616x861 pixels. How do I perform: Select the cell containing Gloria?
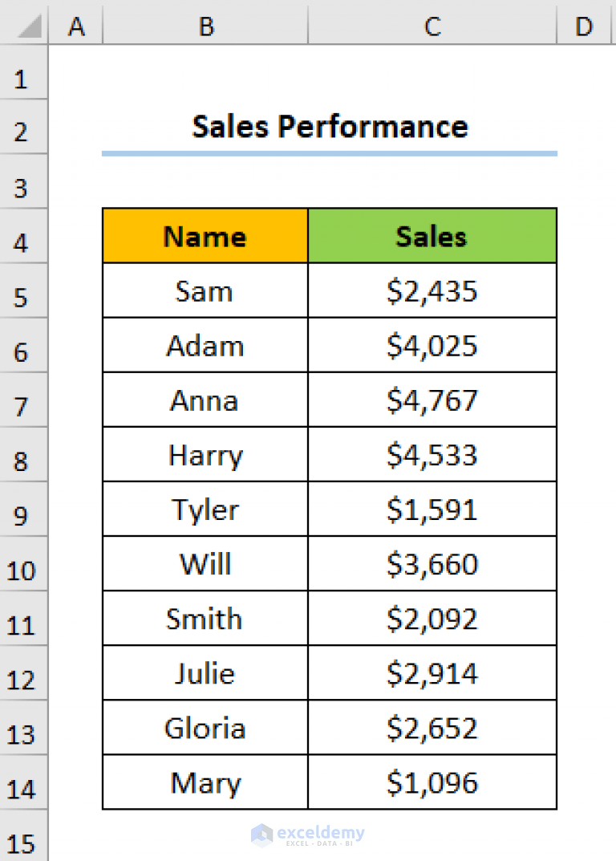pyautogui.click(x=205, y=728)
